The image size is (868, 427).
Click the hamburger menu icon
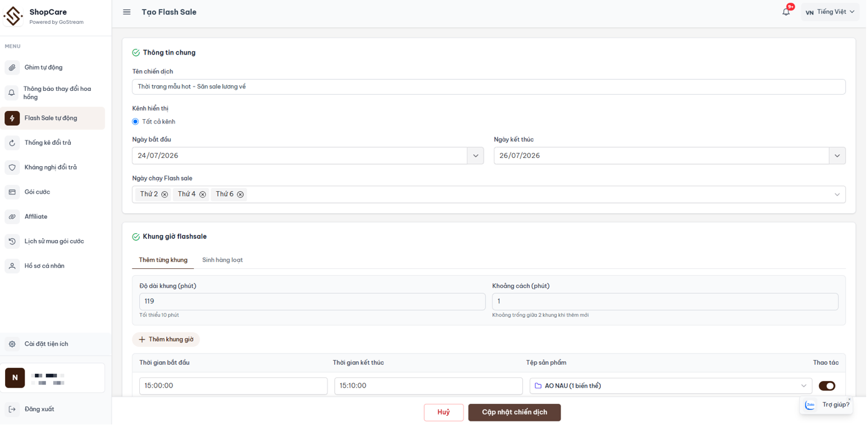click(x=127, y=12)
